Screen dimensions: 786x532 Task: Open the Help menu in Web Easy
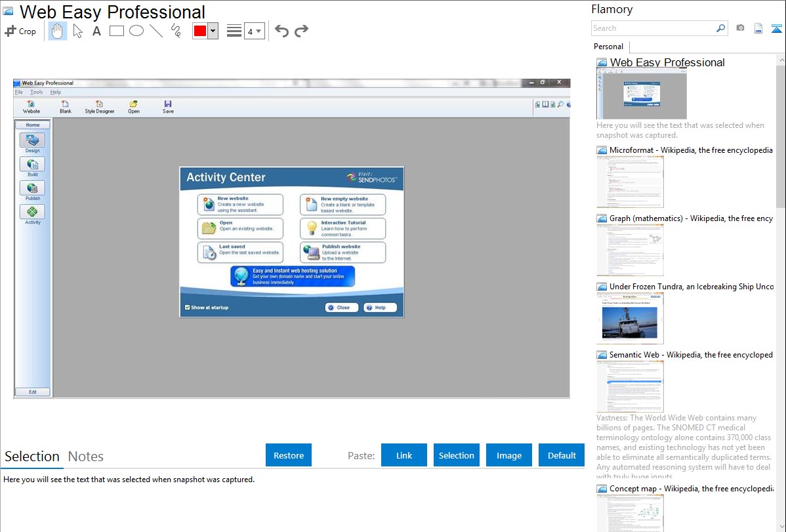[56, 92]
